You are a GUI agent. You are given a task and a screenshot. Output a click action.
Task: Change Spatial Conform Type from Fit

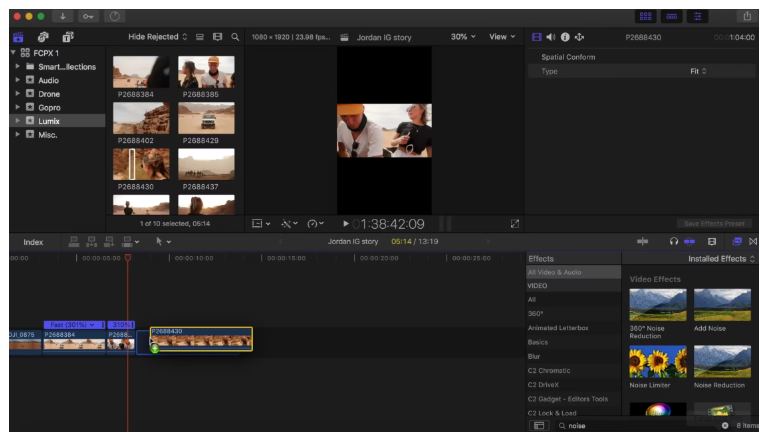pyautogui.click(x=698, y=71)
